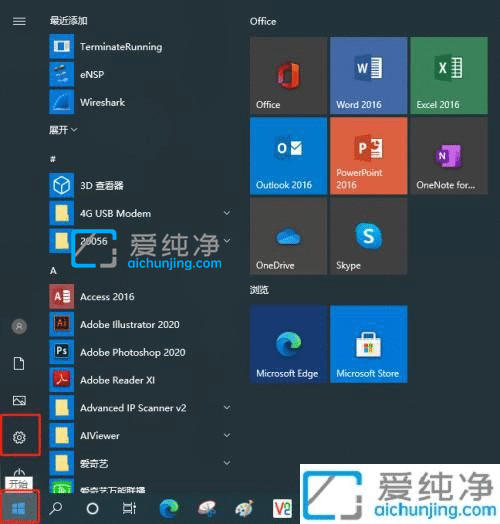This screenshot has width=500, height=524.
Task: Click the user account avatar
Action: pyautogui.click(x=19, y=326)
